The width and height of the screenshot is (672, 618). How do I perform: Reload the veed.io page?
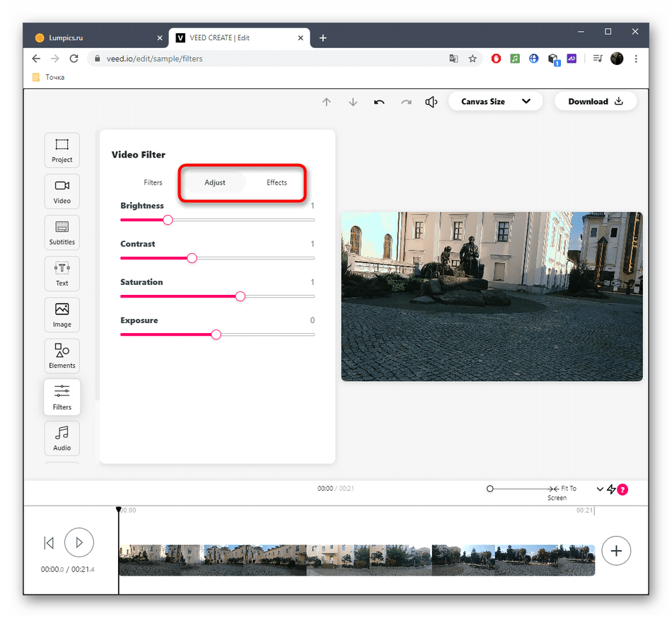(x=74, y=59)
